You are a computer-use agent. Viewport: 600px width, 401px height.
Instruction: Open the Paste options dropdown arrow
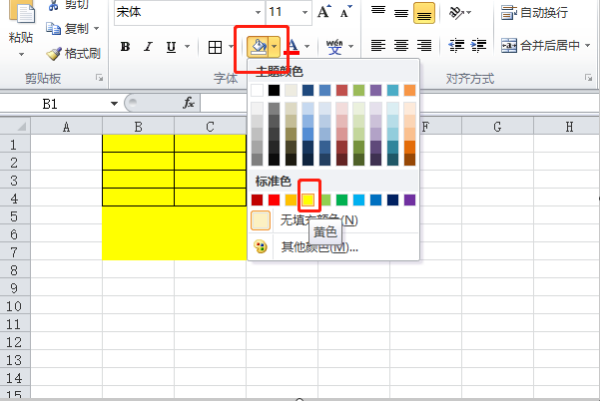click(21, 54)
